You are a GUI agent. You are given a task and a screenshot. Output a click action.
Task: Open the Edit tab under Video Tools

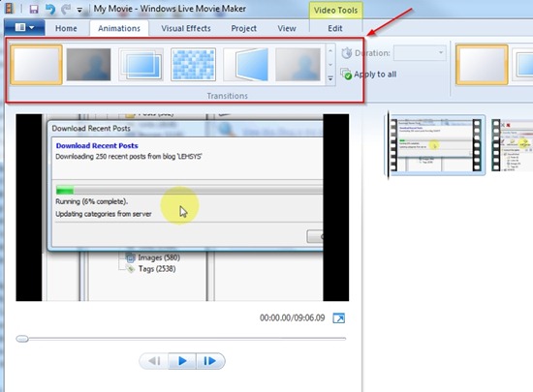pos(335,28)
